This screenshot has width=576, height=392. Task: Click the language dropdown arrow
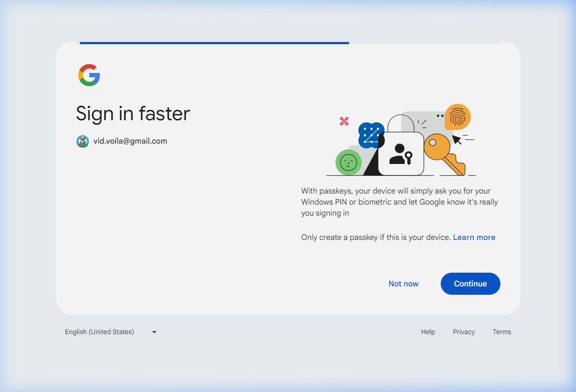[154, 332]
